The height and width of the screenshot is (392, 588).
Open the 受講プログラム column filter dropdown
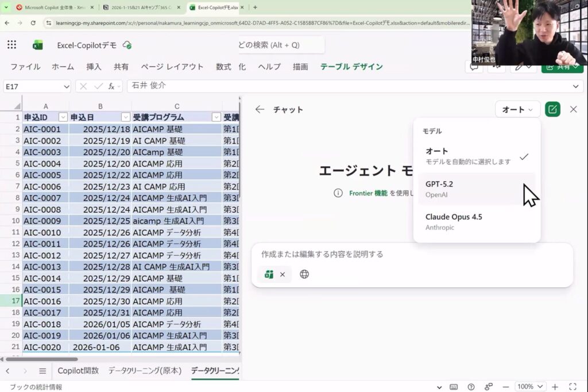point(215,117)
